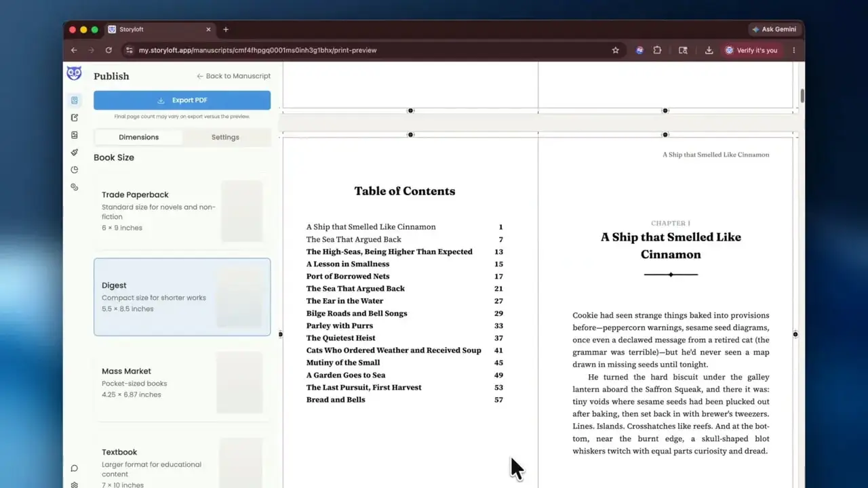
Task: Click 'Port of Borrowed Nets' entry
Action: point(404,277)
